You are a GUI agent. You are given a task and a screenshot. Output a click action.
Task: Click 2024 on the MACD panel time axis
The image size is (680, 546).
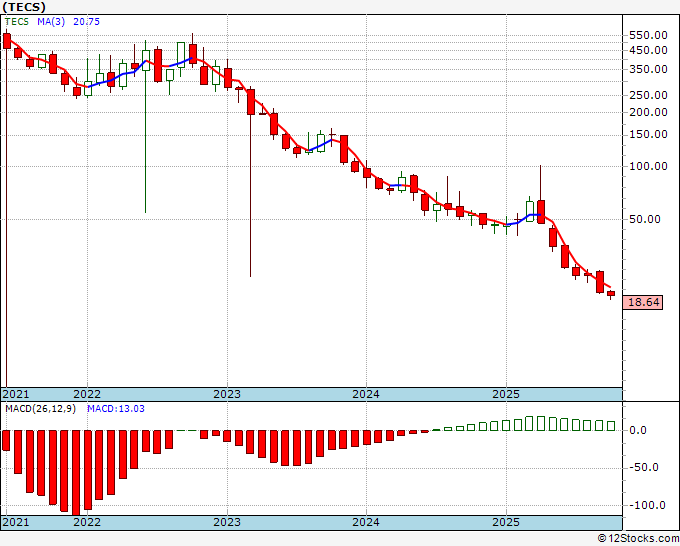[366, 522]
